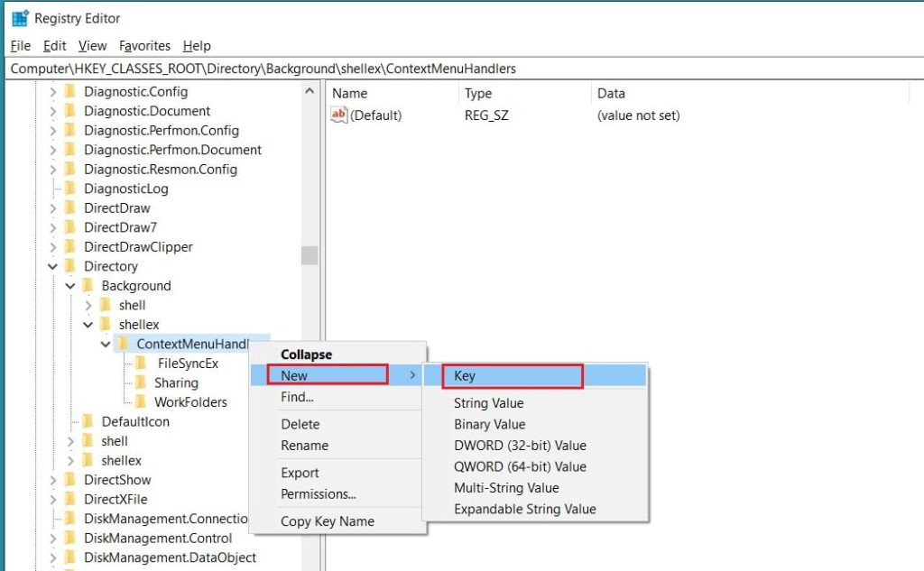This screenshot has width=924, height=571.
Task: Open the File menu
Action: point(21,46)
